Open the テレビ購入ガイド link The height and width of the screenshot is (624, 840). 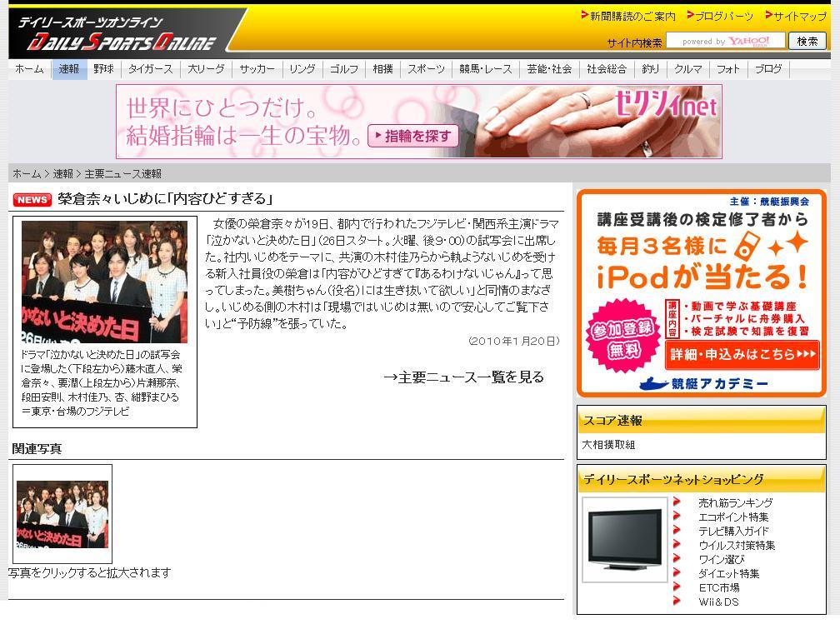tap(733, 531)
